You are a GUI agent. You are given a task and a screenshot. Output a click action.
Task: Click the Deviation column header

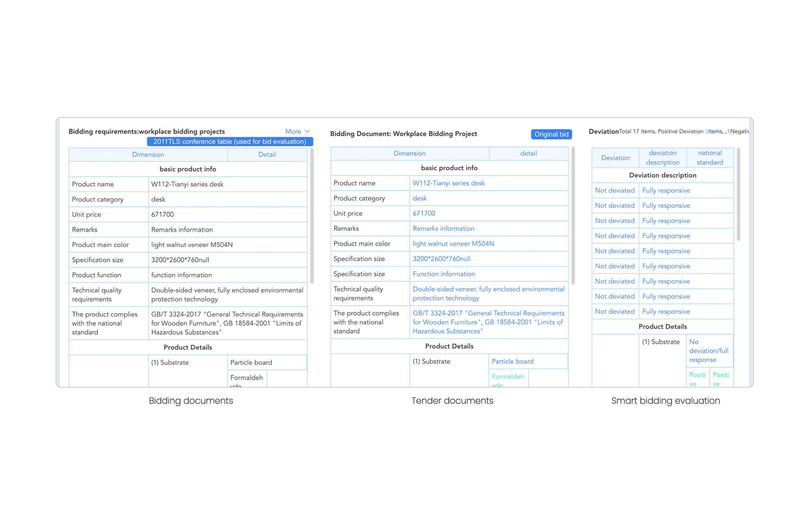coord(615,158)
